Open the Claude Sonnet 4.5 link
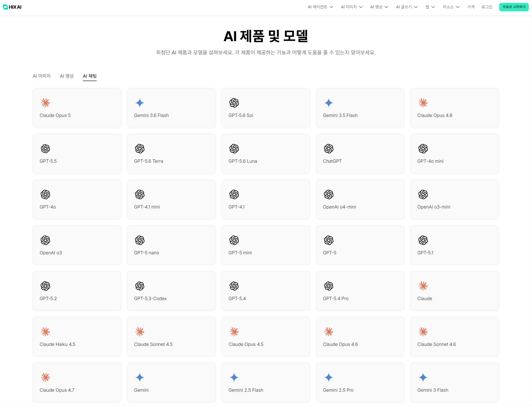 point(171,337)
